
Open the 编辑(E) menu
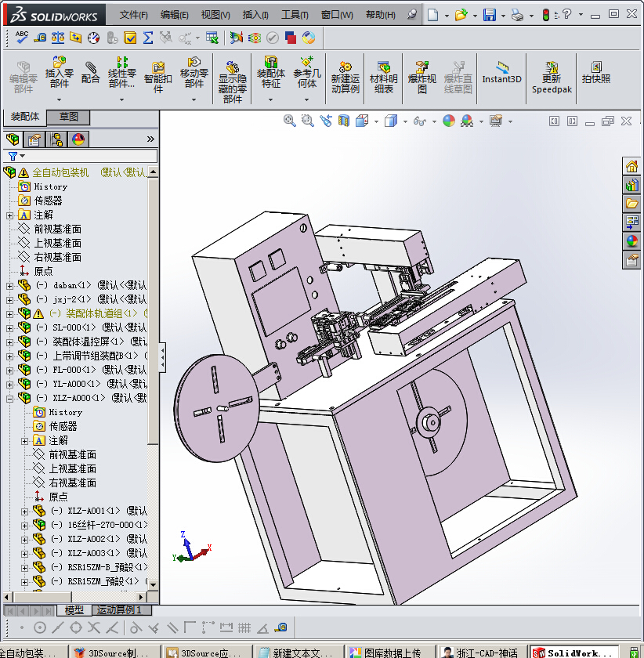click(x=174, y=15)
